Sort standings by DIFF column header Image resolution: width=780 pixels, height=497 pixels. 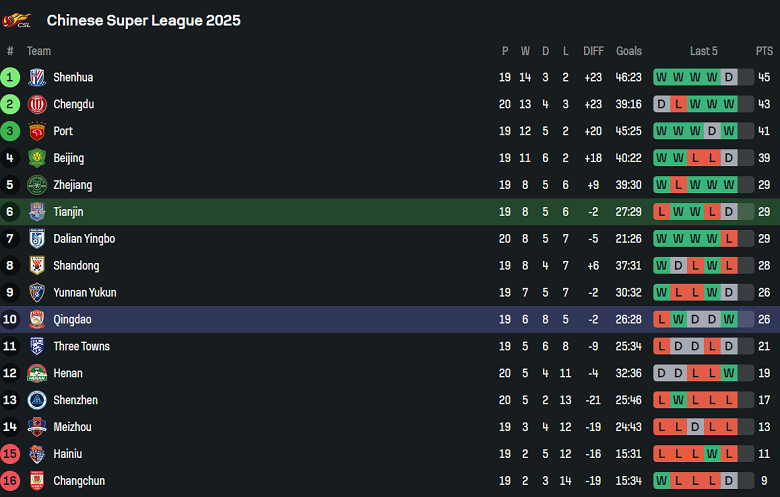(x=594, y=51)
